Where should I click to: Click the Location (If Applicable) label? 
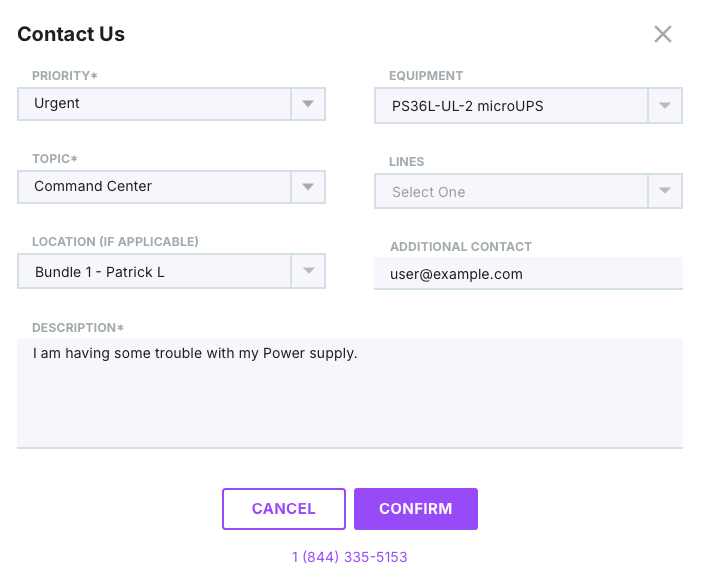tap(115, 242)
